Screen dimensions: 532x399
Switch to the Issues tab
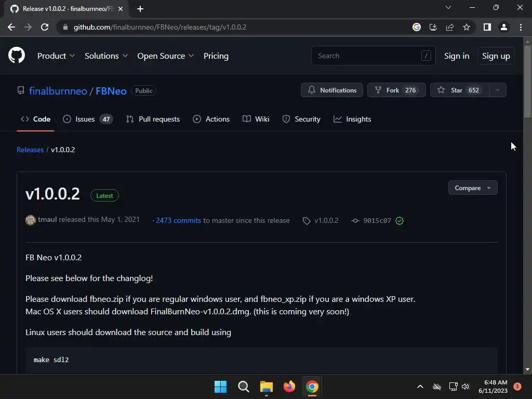88,119
